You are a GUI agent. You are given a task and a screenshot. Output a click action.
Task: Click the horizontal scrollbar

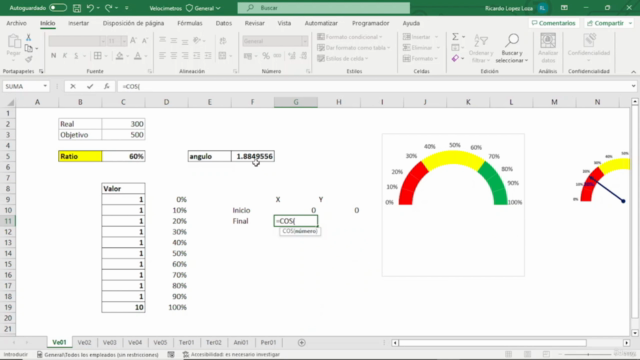(492, 342)
